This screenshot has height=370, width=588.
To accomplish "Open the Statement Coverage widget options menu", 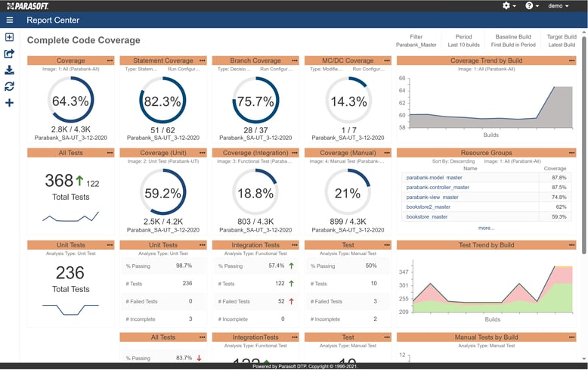I will 203,61.
